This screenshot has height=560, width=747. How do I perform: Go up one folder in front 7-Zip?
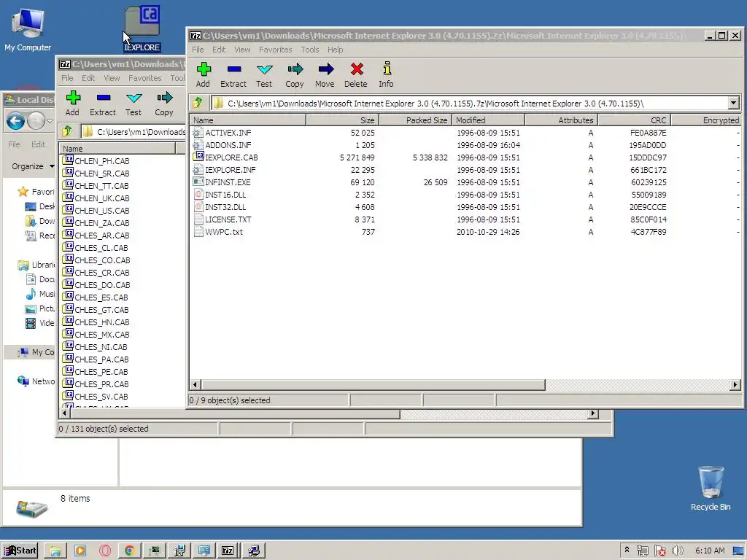[x=198, y=103]
